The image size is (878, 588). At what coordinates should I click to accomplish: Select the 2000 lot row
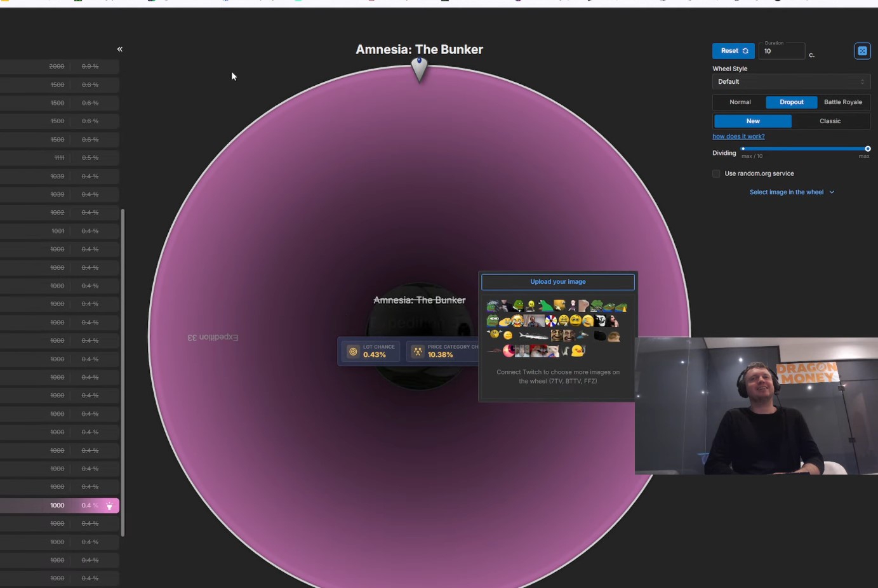(x=60, y=66)
